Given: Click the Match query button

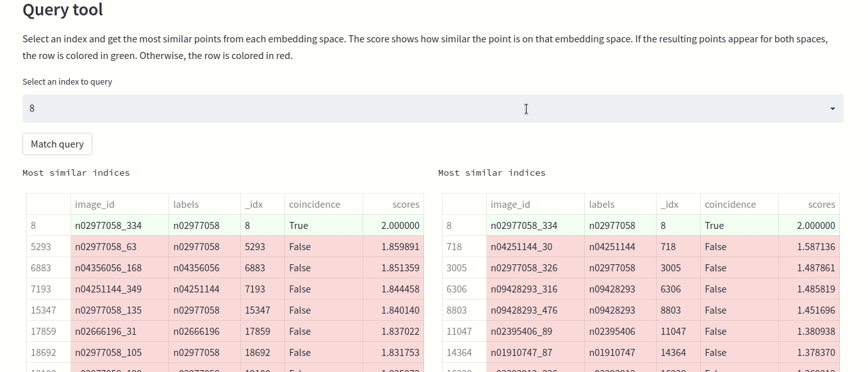Looking at the screenshot, I should 57,144.
